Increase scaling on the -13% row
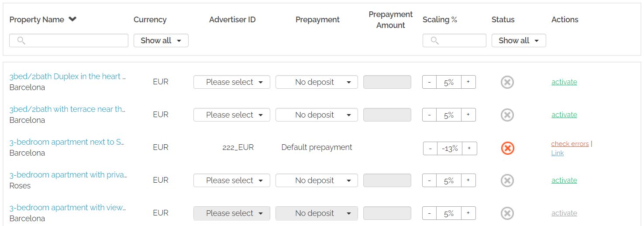644x226 pixels. [469, 149]
